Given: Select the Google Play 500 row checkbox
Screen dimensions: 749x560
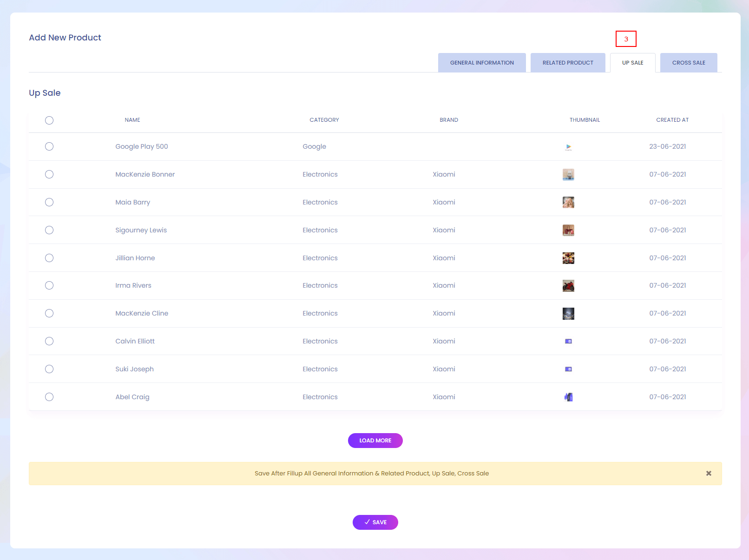Looking at the screenshot, I should point(49,146).
